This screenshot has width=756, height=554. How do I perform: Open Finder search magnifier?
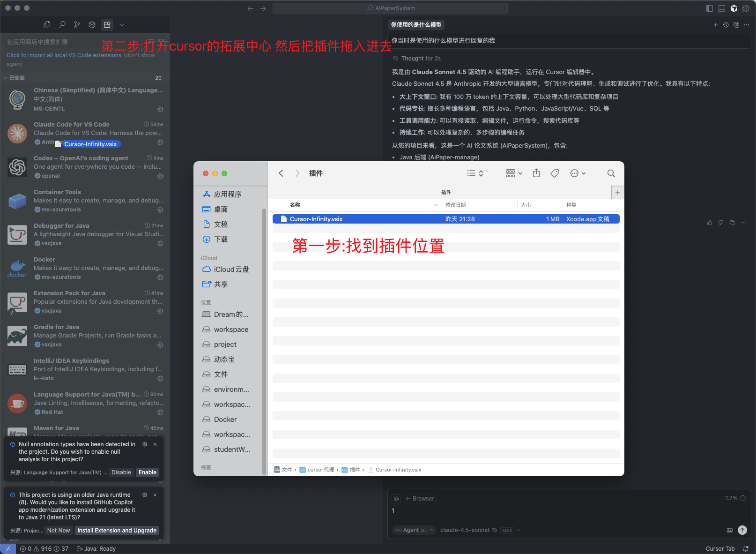click(611, 173)
